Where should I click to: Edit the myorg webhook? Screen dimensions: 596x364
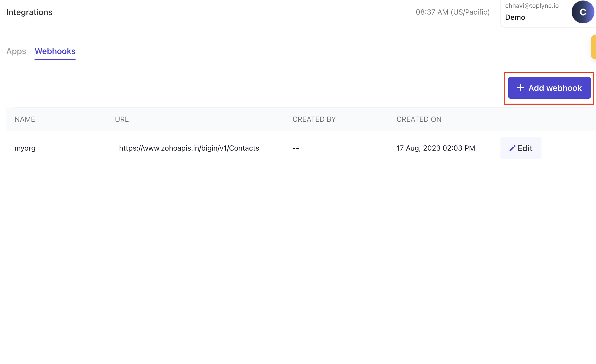coord(521,148)
